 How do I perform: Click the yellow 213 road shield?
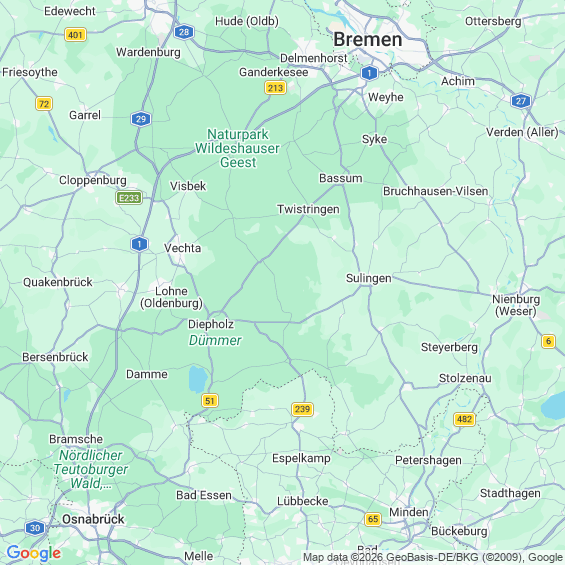[275, 88]
